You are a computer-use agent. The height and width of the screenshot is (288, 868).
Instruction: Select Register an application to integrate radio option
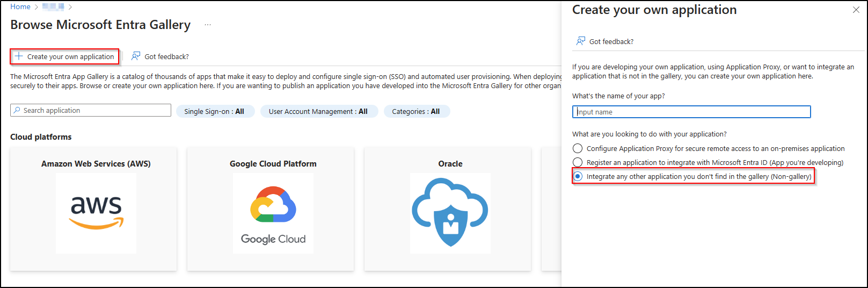[x=578, y=162]
